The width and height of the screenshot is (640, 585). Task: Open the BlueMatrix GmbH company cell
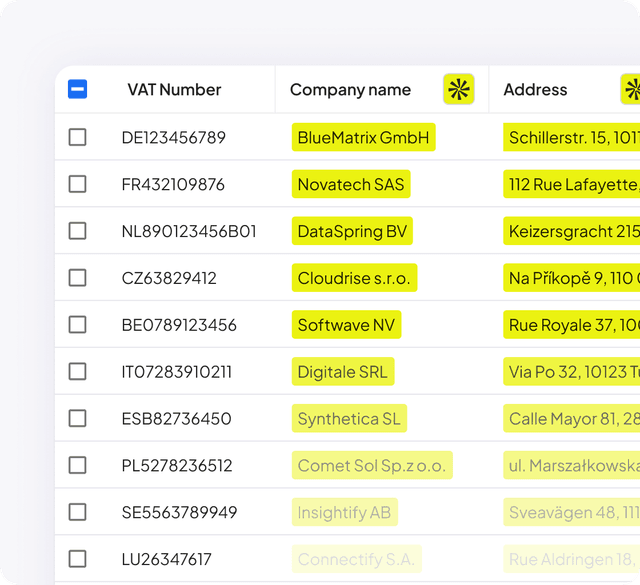(363, 137)
